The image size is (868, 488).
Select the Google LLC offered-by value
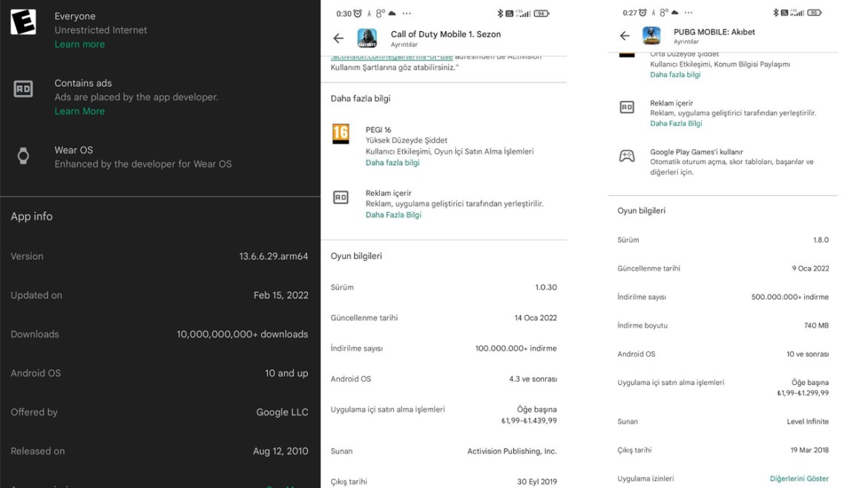282,412
